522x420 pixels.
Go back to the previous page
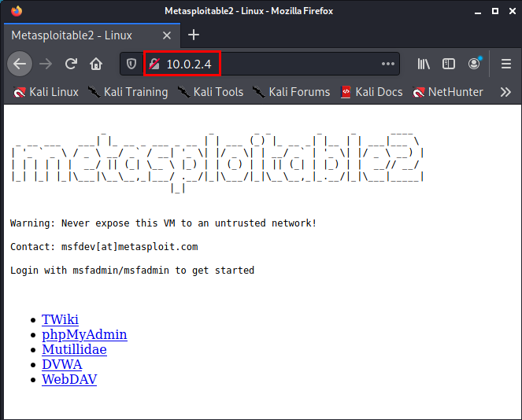[x=20, y=64]
